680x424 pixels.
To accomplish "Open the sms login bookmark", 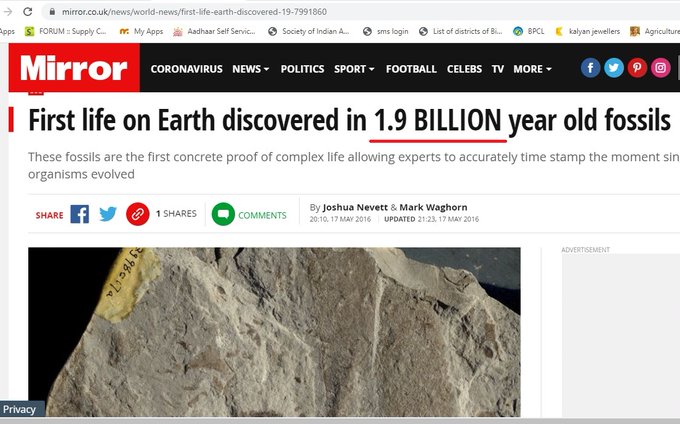I will click(386, 31).
